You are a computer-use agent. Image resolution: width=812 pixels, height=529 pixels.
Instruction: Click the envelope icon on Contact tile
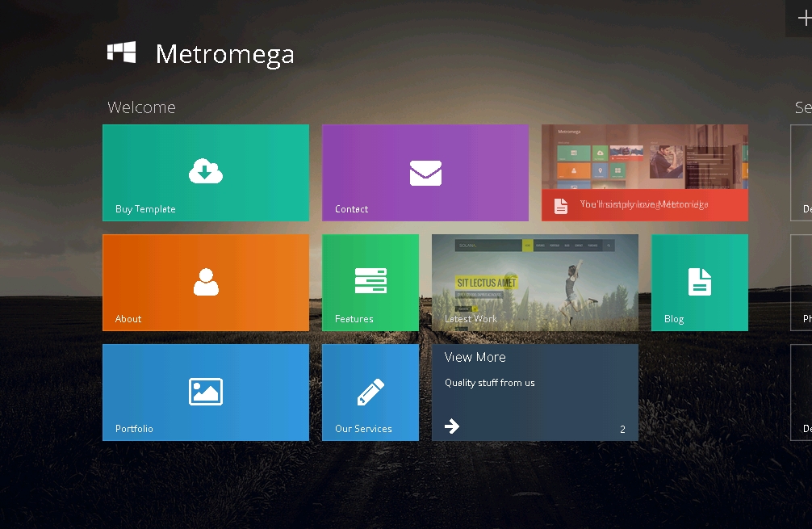[425, 173]
